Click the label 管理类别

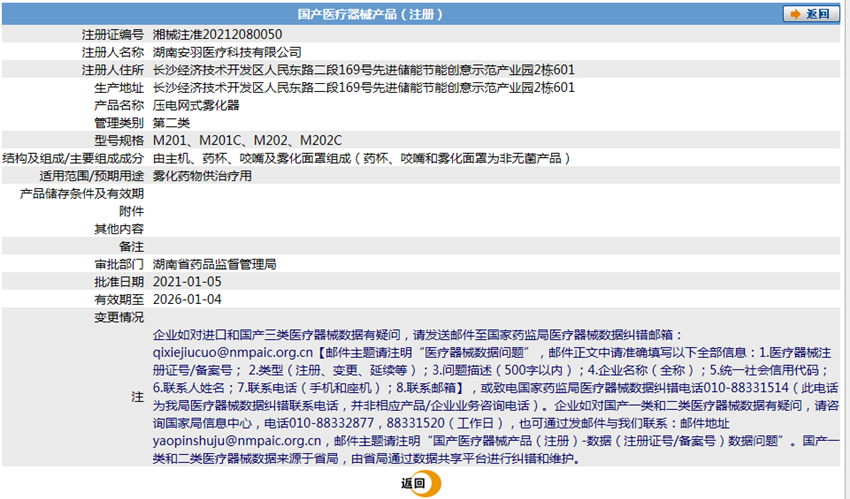pyautogui.click(x=119, y=123)
